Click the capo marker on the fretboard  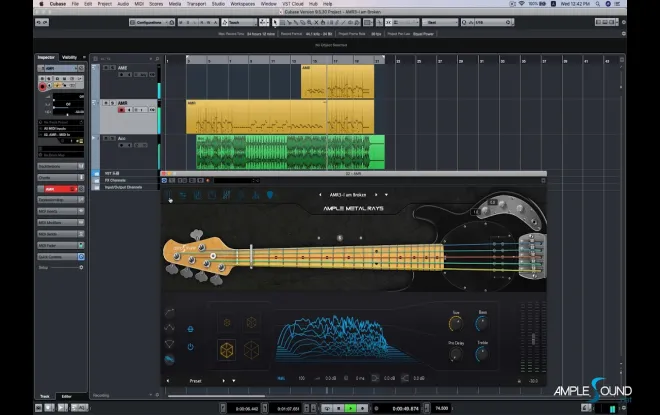click(x=251, y=256)
